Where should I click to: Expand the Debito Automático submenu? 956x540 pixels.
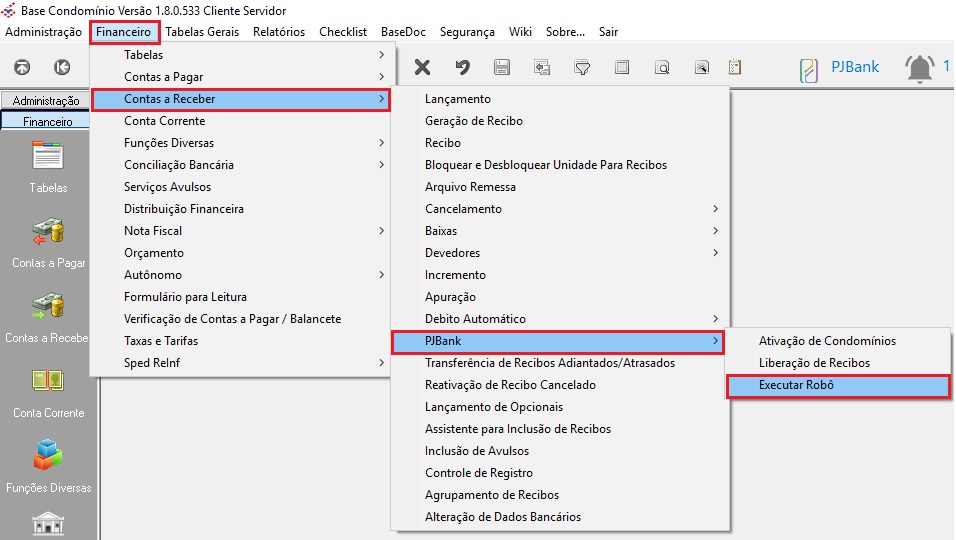pyautogui.click(x=560, y=319)
